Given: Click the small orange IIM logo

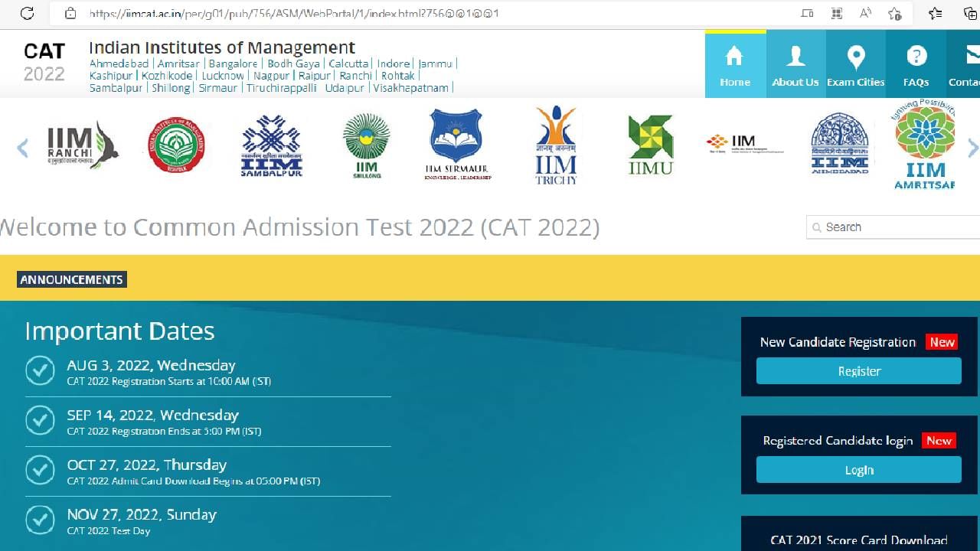Looking at the screenshot, I should [744, 144].
